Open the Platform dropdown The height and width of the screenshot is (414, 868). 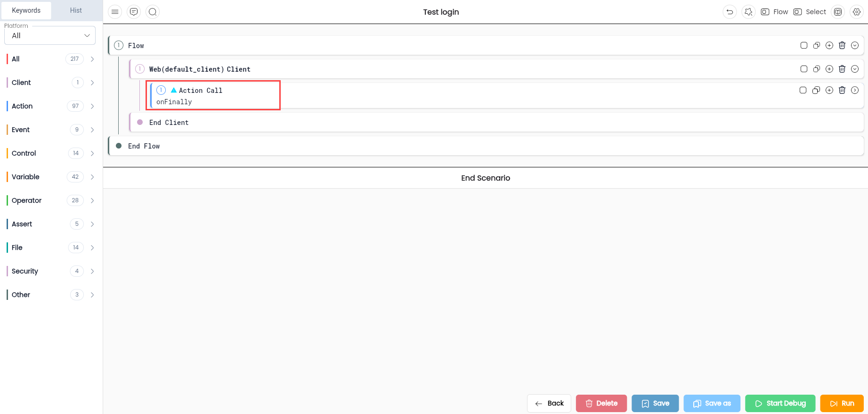[50, 35]
